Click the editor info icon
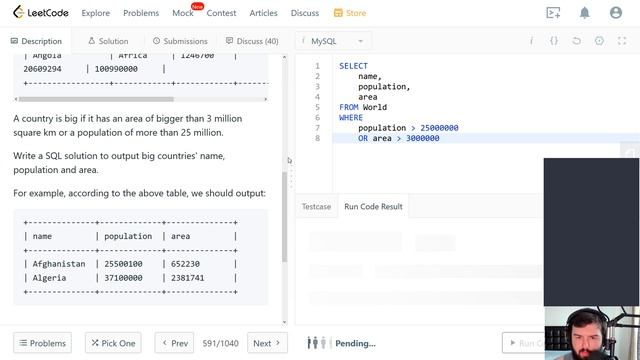This screenshot has width=640, height=360. pyautogui.click(x=531, y=41)
